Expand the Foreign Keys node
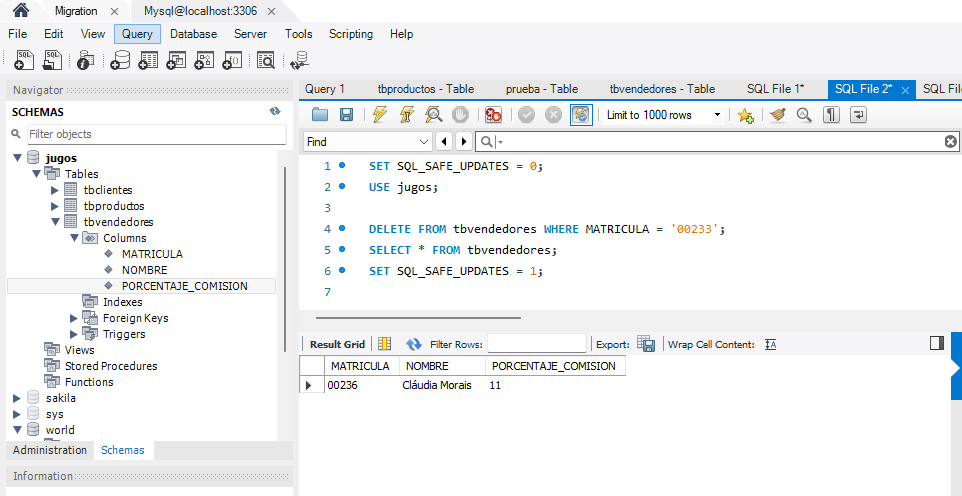 coord(74,318)
